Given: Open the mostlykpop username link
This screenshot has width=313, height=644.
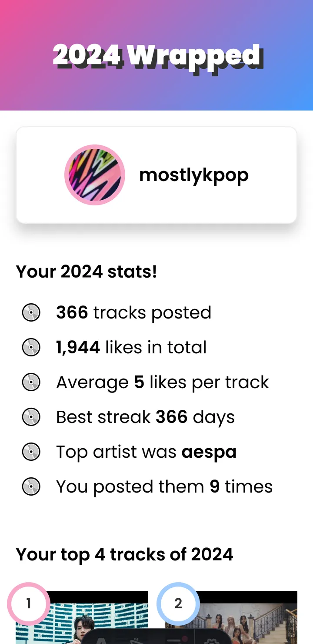Looking at the screenshot, I should coord(194,175).
